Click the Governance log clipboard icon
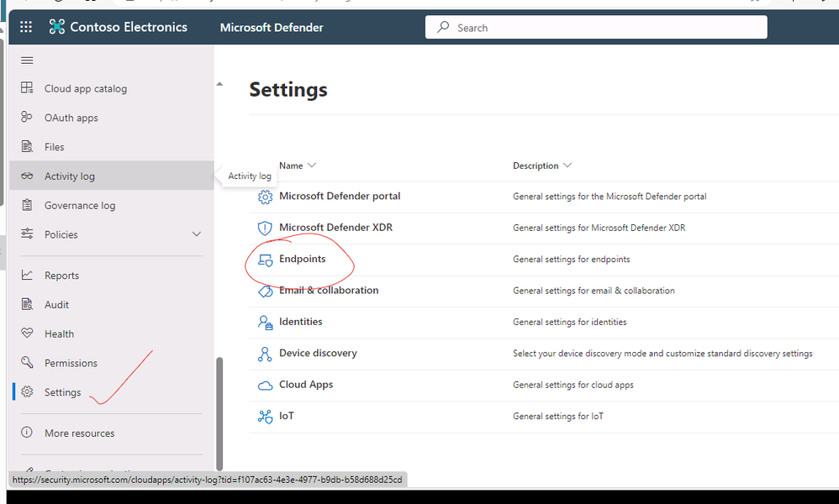The width and height of the screenshot is (839, 504). pyautogui.click(x=27, y=205)
